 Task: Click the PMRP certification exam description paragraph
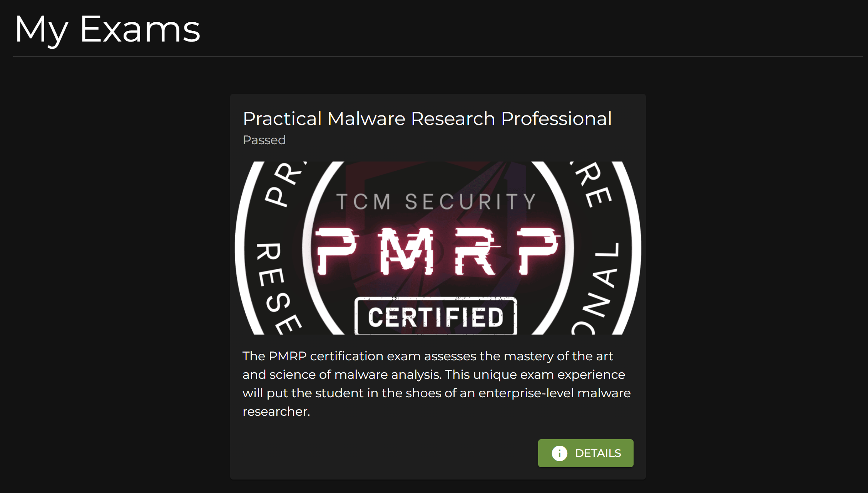437,384
